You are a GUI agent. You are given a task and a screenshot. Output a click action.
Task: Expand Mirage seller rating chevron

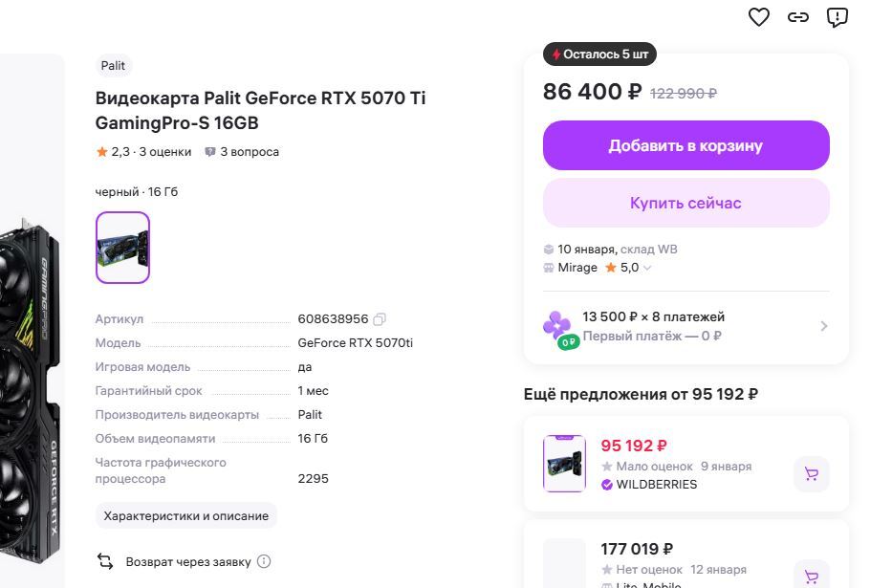coord(647,269)
